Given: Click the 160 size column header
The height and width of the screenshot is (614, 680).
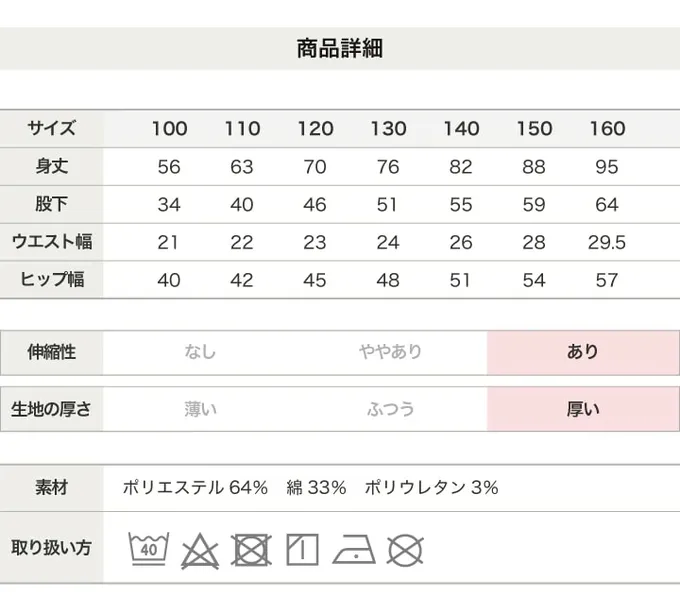Looking at the screenshot, I should click(607, 128).
